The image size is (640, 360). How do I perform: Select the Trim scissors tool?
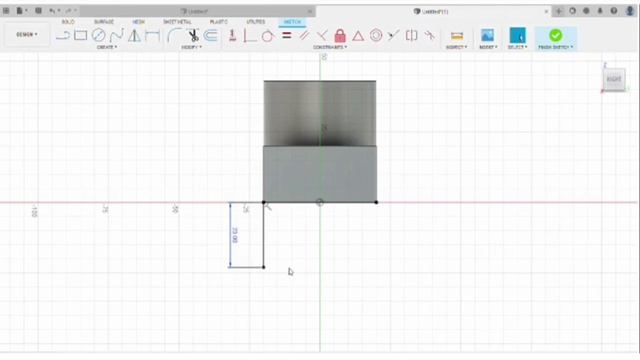(x=193, y=36)
